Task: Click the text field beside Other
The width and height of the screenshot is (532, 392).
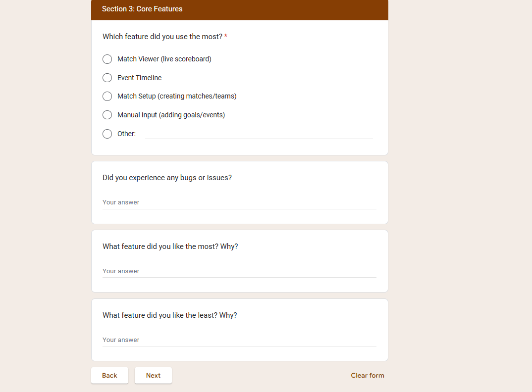Action: pos(259,134)
